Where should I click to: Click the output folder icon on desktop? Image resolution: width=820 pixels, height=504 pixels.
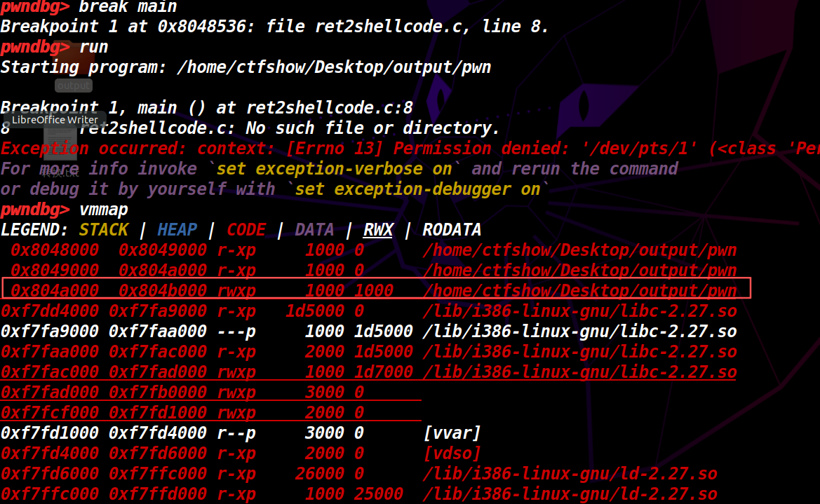pos(74,70)
